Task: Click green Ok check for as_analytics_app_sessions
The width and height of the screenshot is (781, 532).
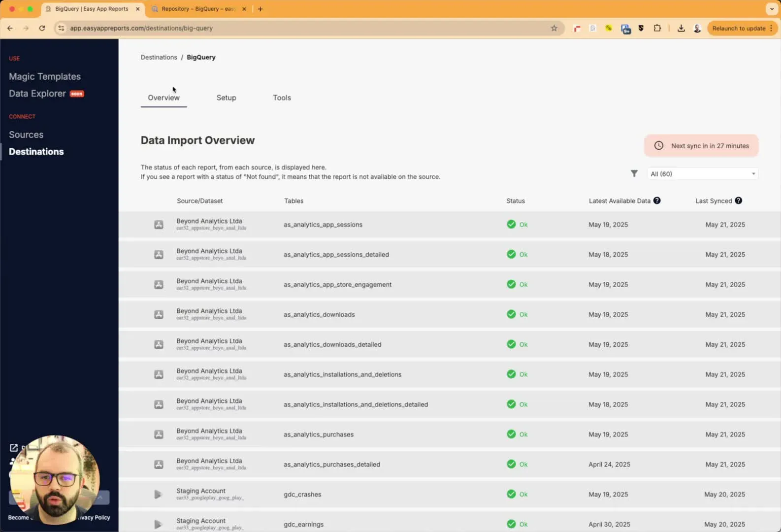Action: (511, 224)
